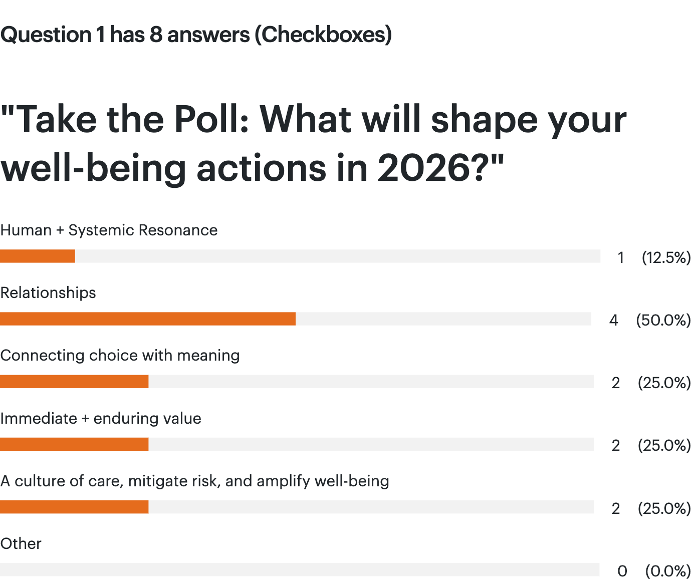Click the orange Relationships result bar
The image size is (700, 588).
click(x=148, y=319)
